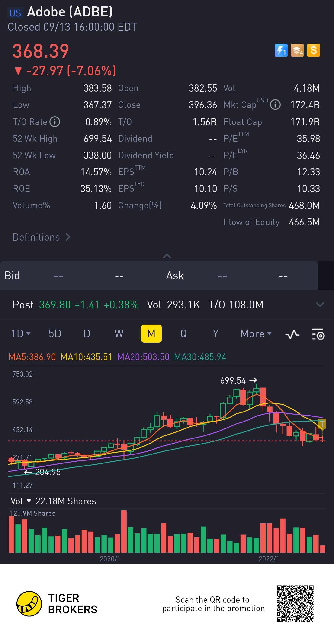Image resolution: width=334 pixels, height=644 pixels.
Task: Tap the P/E TTM value 35.98
Action: click(308, 139)
